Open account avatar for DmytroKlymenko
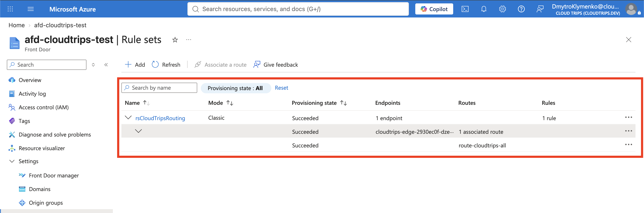The image size is (644, 213). pos(631,9)
